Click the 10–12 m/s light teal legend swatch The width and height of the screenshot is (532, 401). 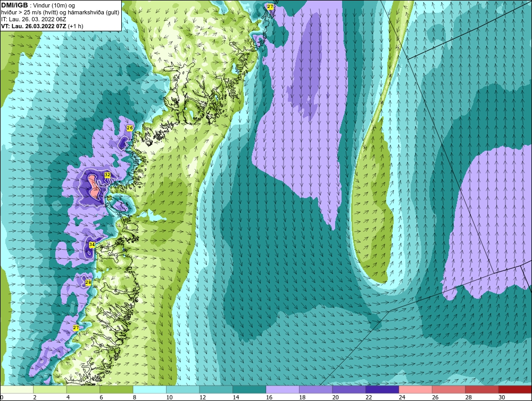click(x=183, y=389)
